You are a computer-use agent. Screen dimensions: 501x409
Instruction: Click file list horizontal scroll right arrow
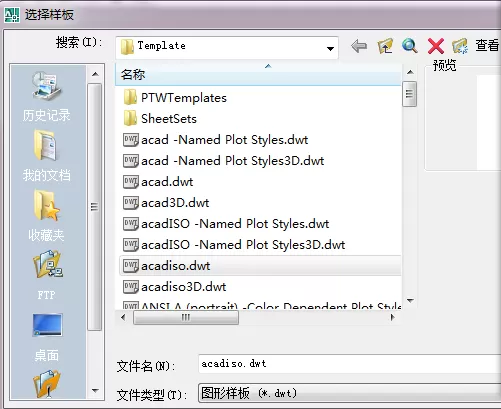click(392, 317)
